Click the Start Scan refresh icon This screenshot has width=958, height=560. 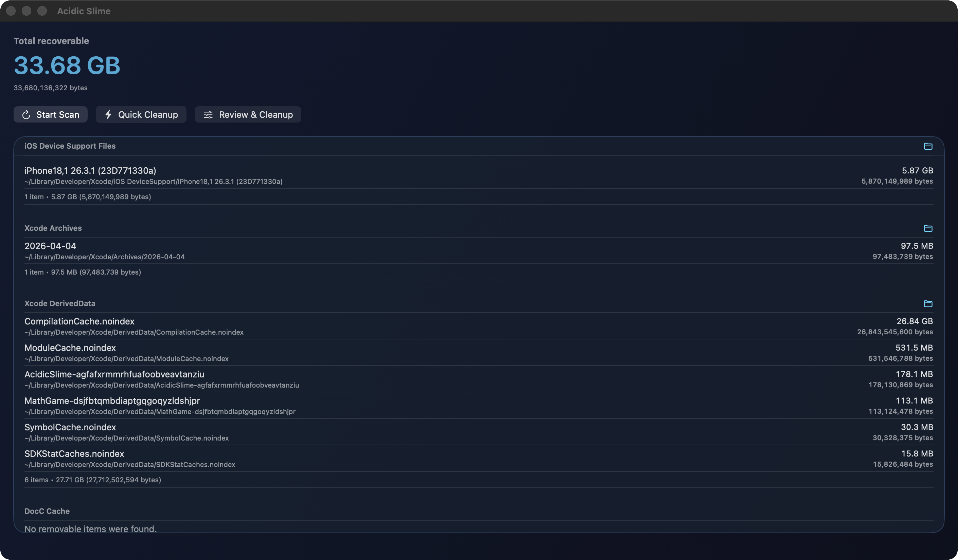[x=26, y=115]
